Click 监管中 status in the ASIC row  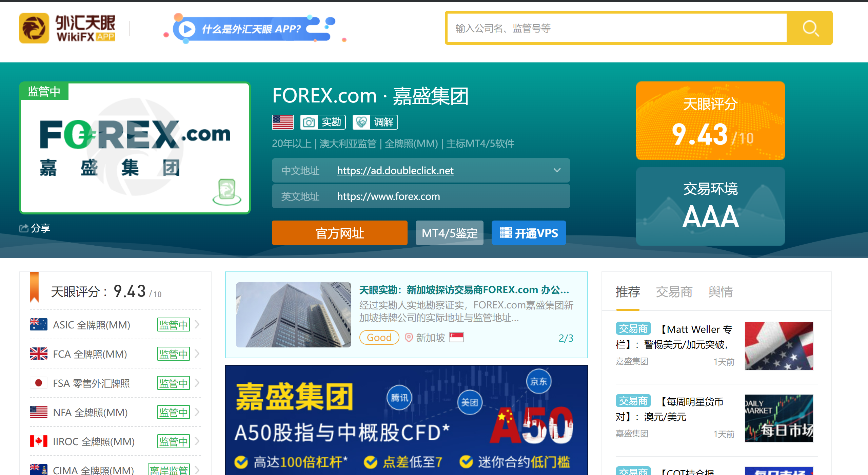pos(174,325)
